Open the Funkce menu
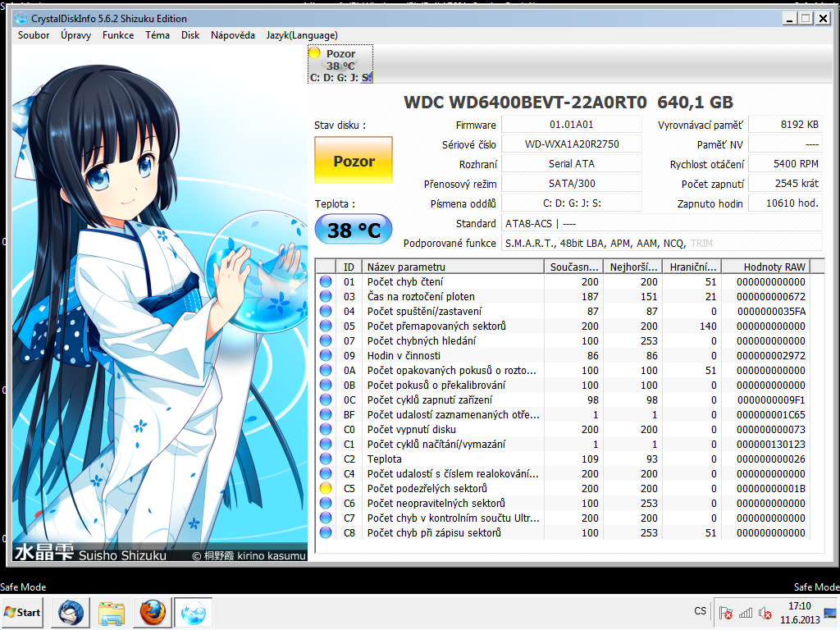The image size is (840, 630). [118, 35]
